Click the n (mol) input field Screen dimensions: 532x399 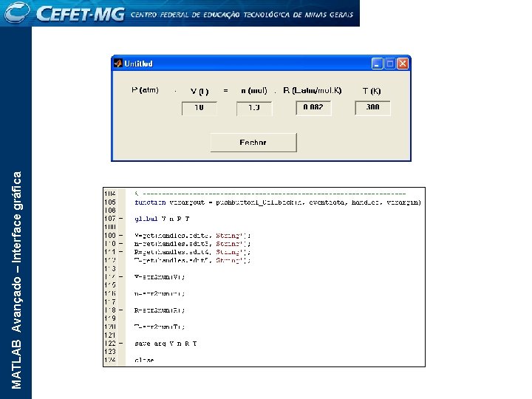(254, 109)
